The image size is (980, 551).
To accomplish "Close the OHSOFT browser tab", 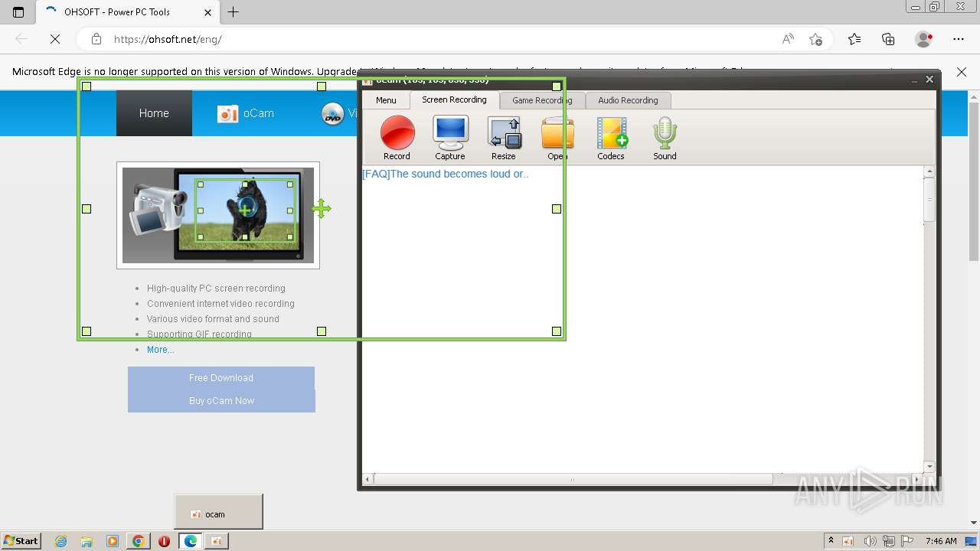I will (x=208, y=12).
